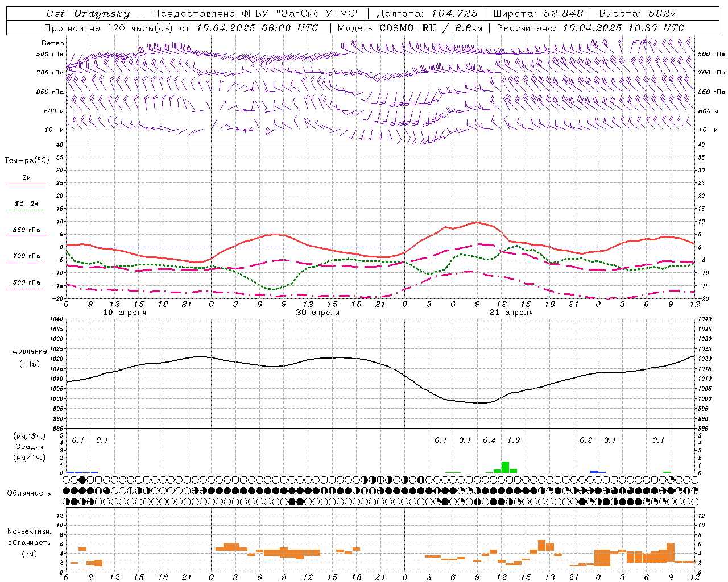The width and height of the screenshot is (728, 582).
Task: Click the "Долгота: 104.725" header field
Action: [427, 14]
